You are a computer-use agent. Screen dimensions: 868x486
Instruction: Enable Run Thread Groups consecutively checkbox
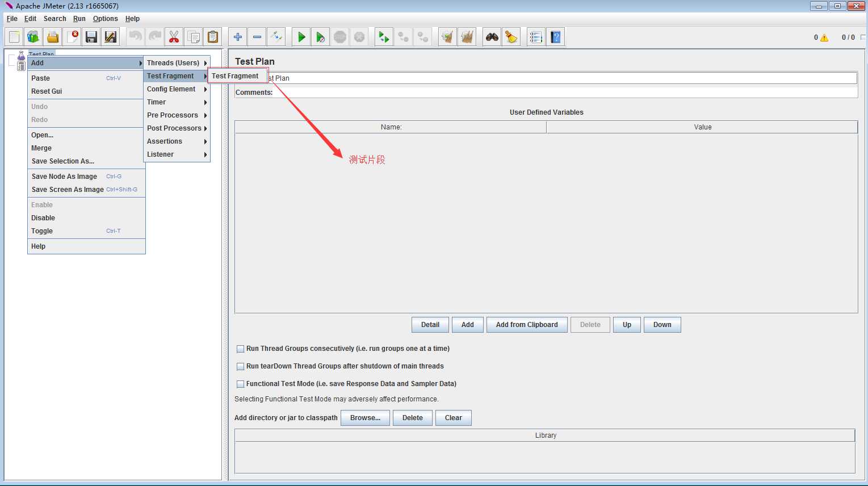click(241, 349)
